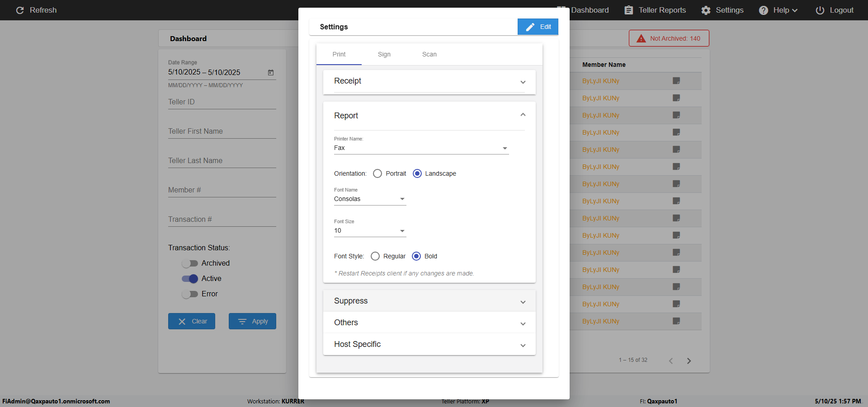
Task: Click the '1 – 15 of 32' pagination text
Action: click(x=633, y=360)
